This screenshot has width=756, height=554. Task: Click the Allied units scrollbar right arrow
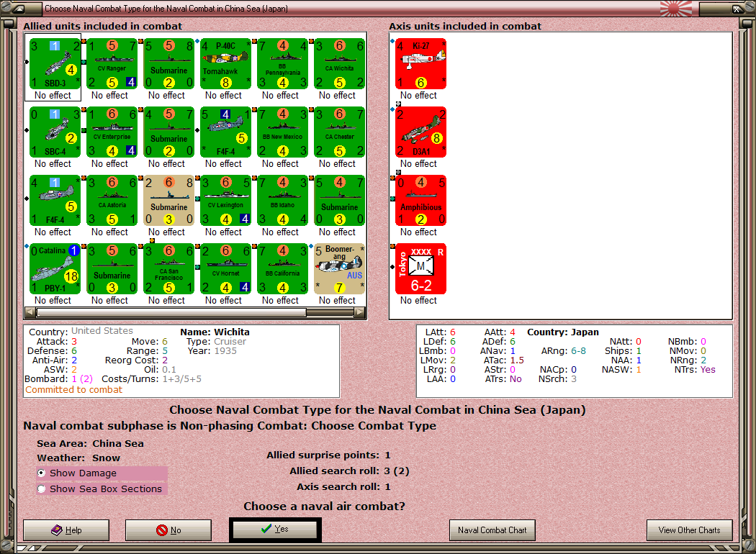tap(360, 313)
